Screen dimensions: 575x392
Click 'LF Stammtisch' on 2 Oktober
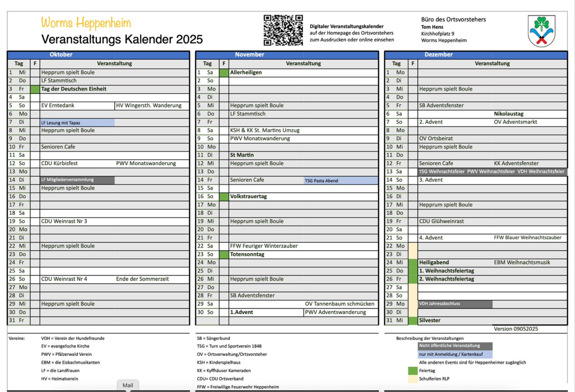(59, 81)
